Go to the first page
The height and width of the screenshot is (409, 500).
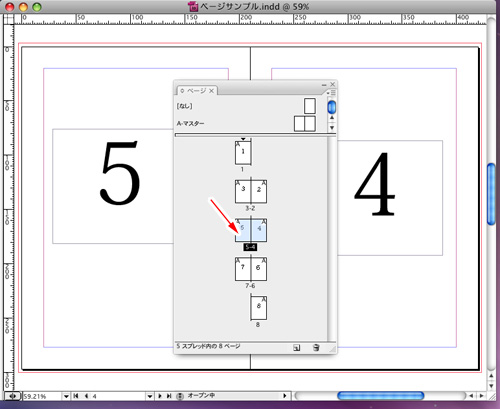pos(76,396)
